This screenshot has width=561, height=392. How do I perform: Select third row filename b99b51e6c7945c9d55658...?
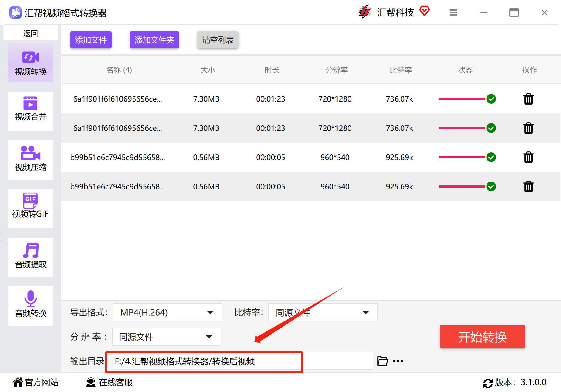(x=118, y=157)
